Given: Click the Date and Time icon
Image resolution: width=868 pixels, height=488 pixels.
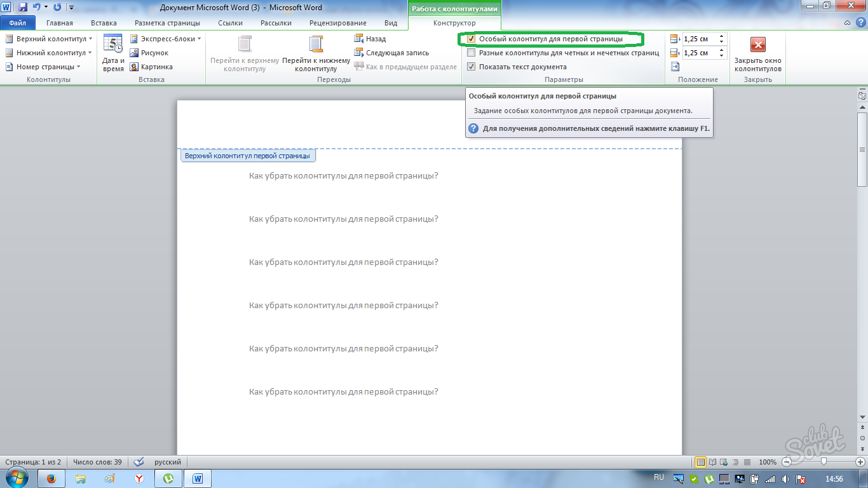Looking at the screenshot, I should click(x=112, y=45).
